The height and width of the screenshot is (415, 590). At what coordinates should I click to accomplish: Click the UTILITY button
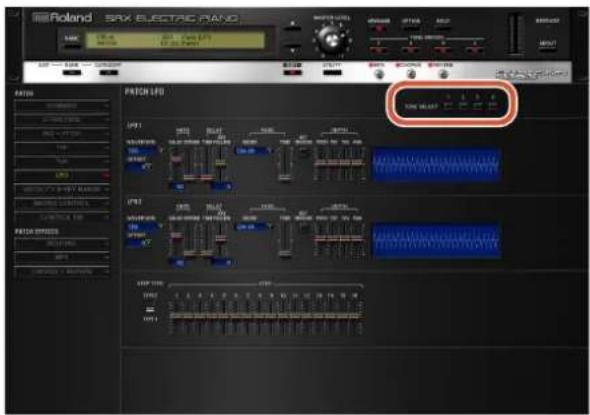(x=332, y=72)
